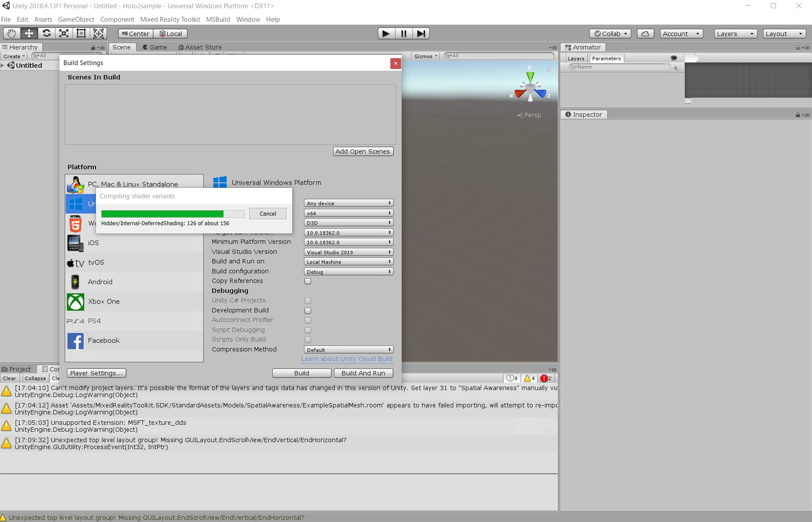The image size is (812, 522).
Task: Open the Gizmos dropdown
Action: 426,56
